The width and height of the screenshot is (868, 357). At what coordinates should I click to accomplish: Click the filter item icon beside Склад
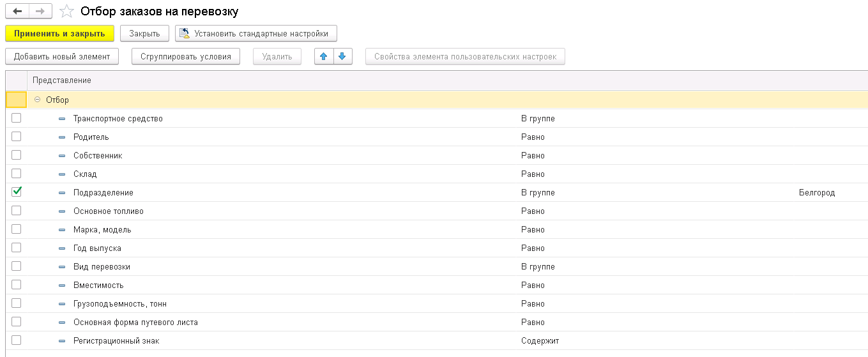point(62,174)
